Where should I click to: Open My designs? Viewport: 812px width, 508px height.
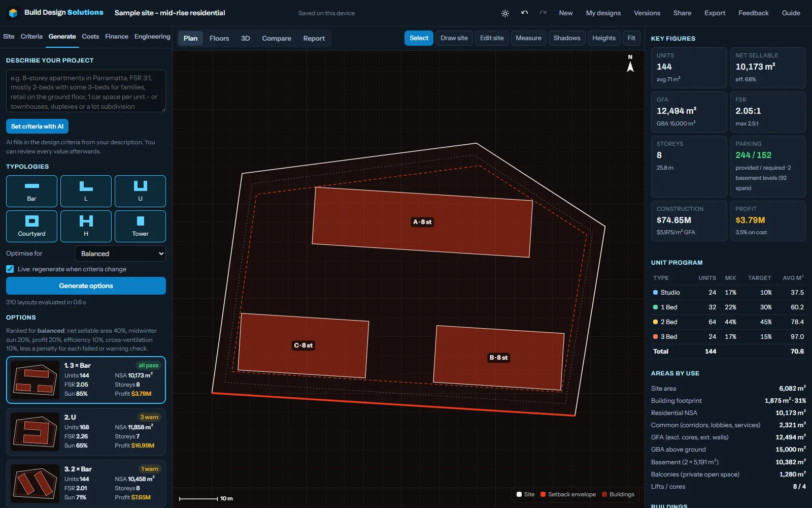coord(603,13)
